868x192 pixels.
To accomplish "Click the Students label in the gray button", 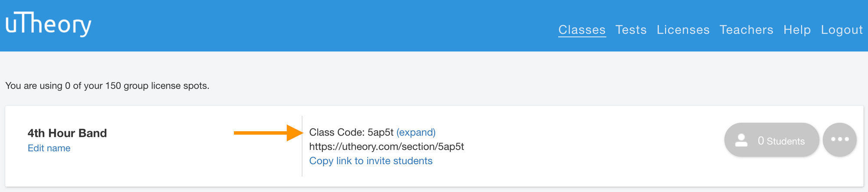I will 786,141.
